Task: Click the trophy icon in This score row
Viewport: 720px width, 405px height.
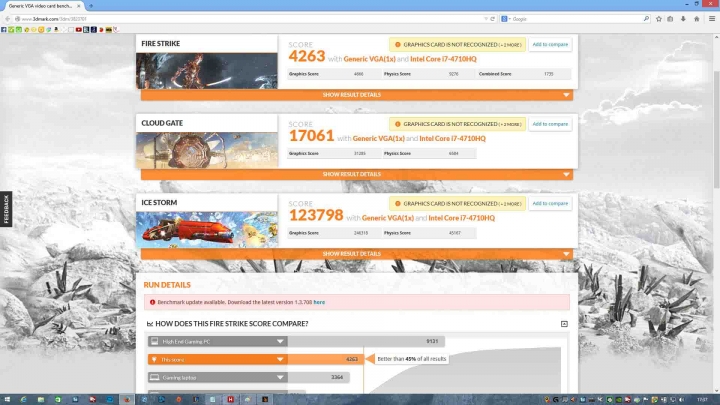Action: pyautogui.click(x=154, y=360)
